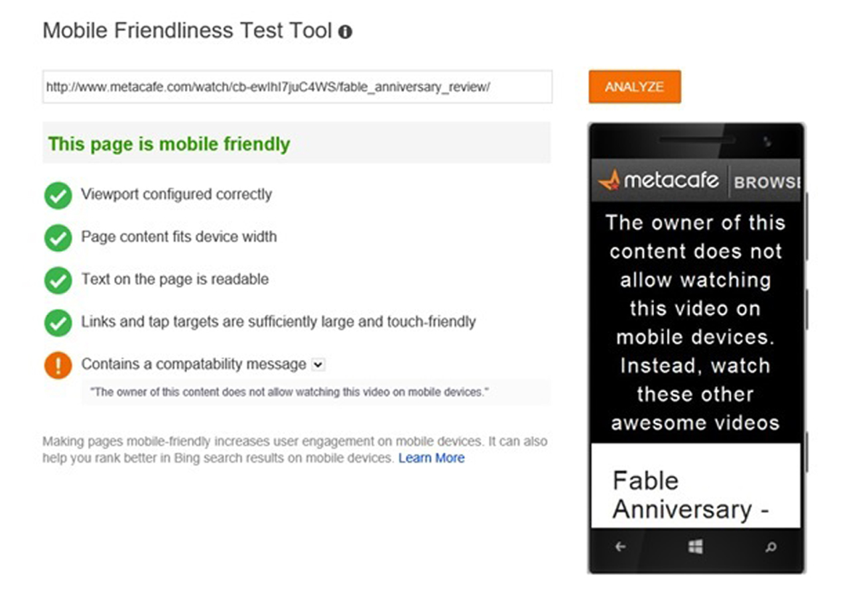This screenshot has width=843, height=616.
Task: Open the Learn More link
Action: click(x=431, y=458)
